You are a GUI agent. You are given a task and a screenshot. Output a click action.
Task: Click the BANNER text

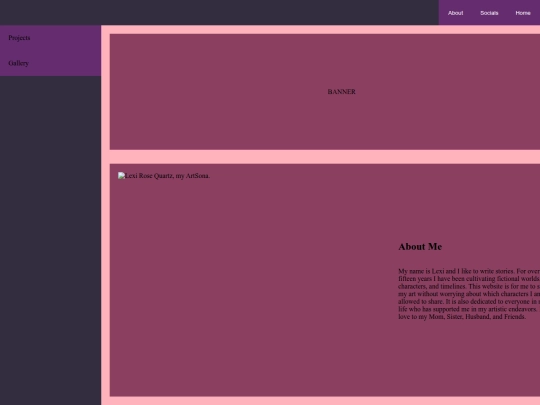pos(341,92)
